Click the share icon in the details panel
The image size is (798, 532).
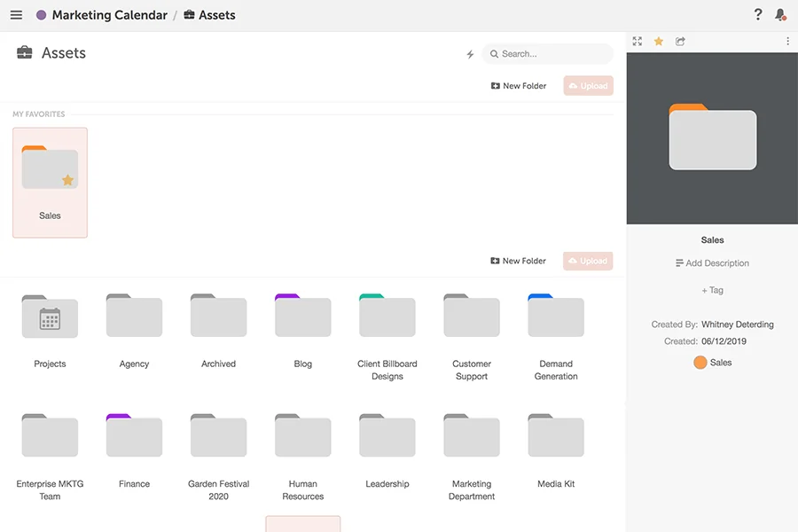pyautogui.click(x=680, y=41)
